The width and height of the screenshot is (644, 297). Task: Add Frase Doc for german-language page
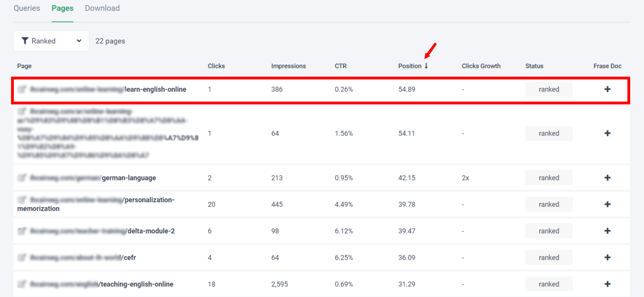tap(608, 178)
